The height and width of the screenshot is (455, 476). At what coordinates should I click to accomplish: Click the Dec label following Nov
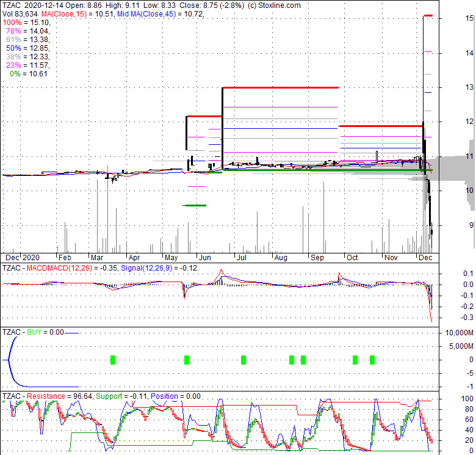(425, 258)
